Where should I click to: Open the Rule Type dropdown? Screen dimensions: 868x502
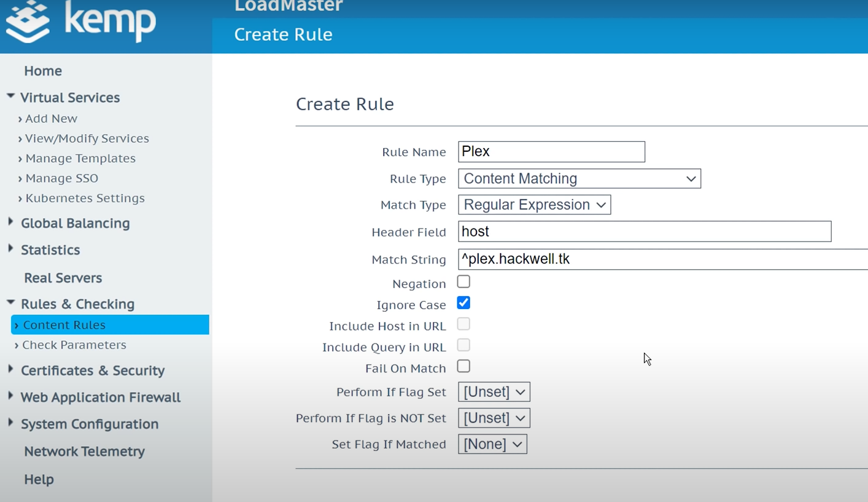coord(579,179)
